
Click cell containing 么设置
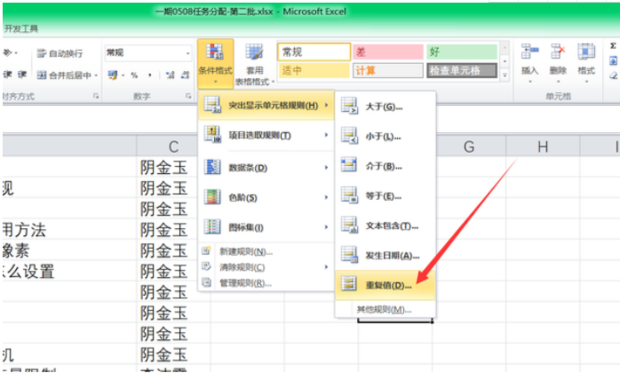(x=70, y=271)
